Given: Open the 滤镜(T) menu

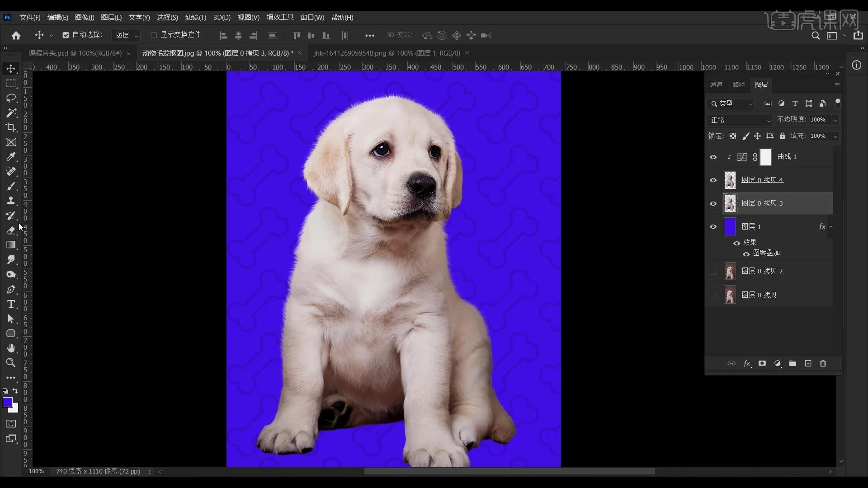Looking at the screenshot, I should [195, 18].
